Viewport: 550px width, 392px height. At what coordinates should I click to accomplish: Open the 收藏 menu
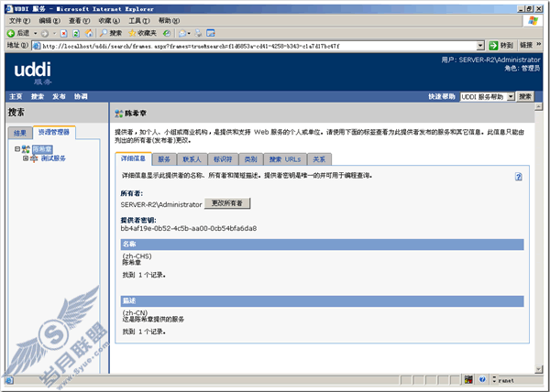109,21
